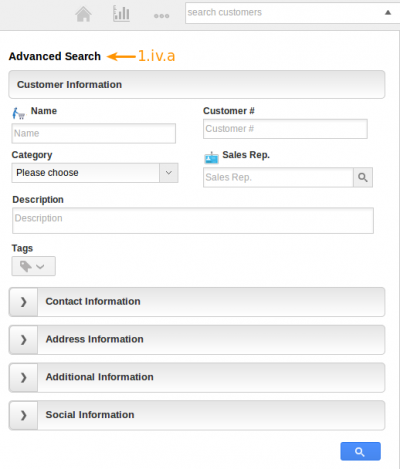Screen dimensions: 400x469
Task: Click the Sales Rep. magnifier lookup icon
Action: [x=363, y=177]
